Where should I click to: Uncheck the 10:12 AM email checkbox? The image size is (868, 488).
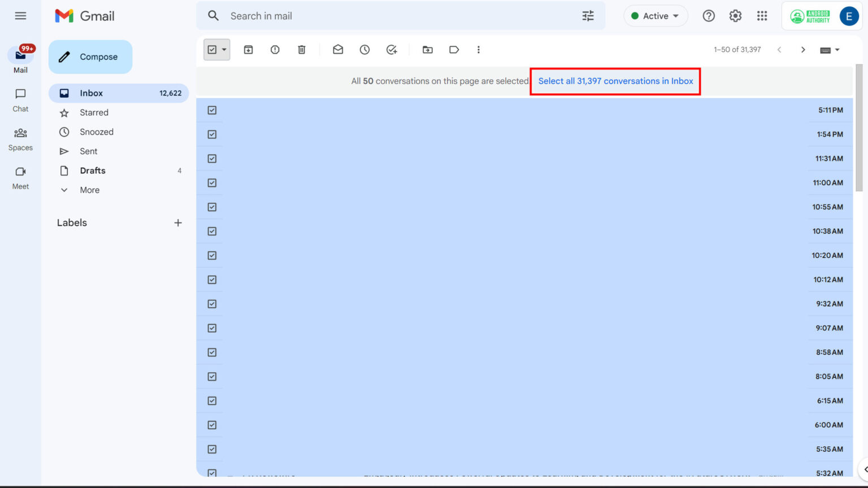[x=212, y=280]
